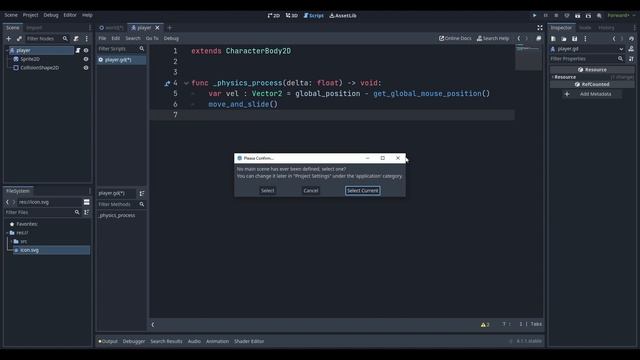This screenshot has width=640, height=360.
Task: Open the Help menu
Action: tap(87, 15)
